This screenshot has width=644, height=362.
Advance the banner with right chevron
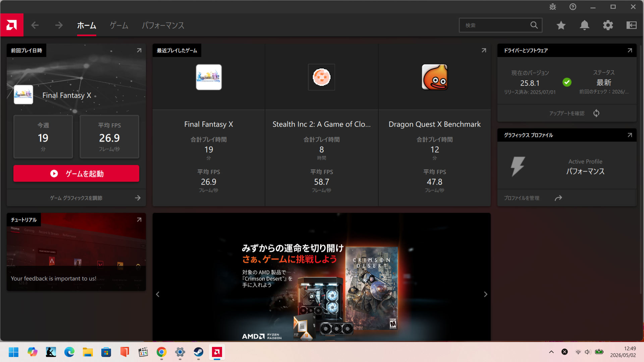pos(485,294)
